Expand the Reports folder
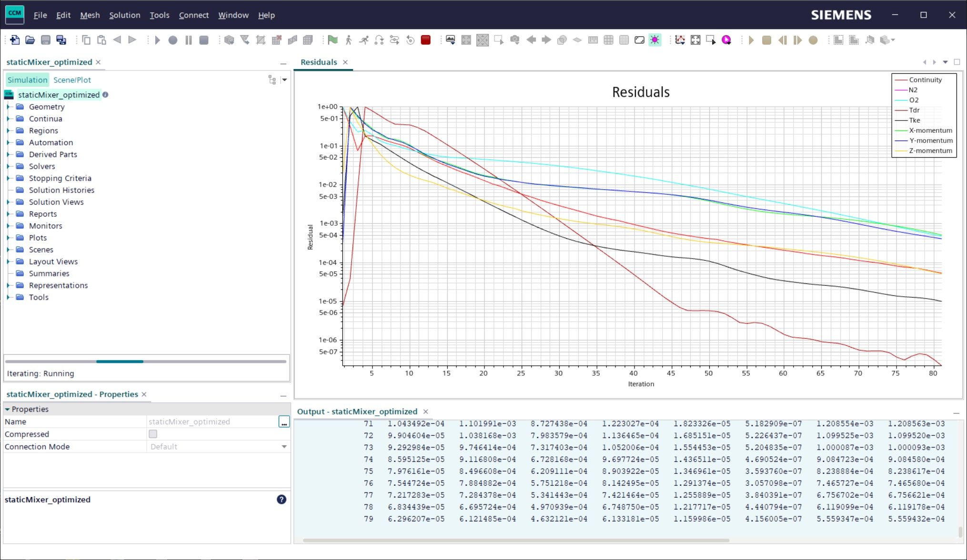This screenshot has width=967, height=560. pos(8,214)
